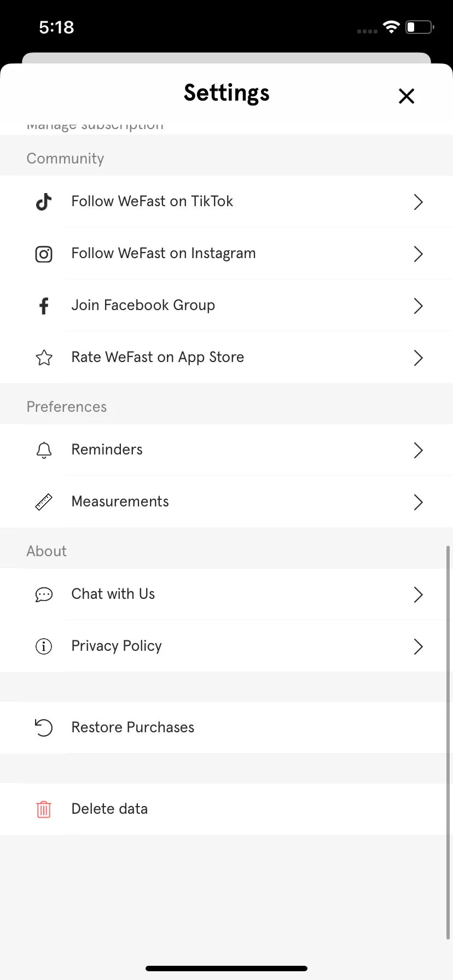Expand the Reminders row chevron
The width and height of the screenshot is (453, 980).
coord(419,450)
